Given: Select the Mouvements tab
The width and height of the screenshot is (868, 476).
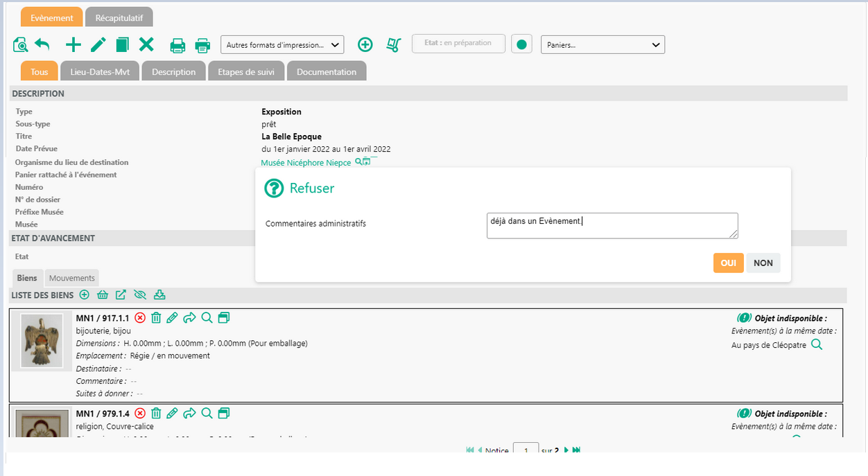Looking at the screenshot, I should (72, 278).
